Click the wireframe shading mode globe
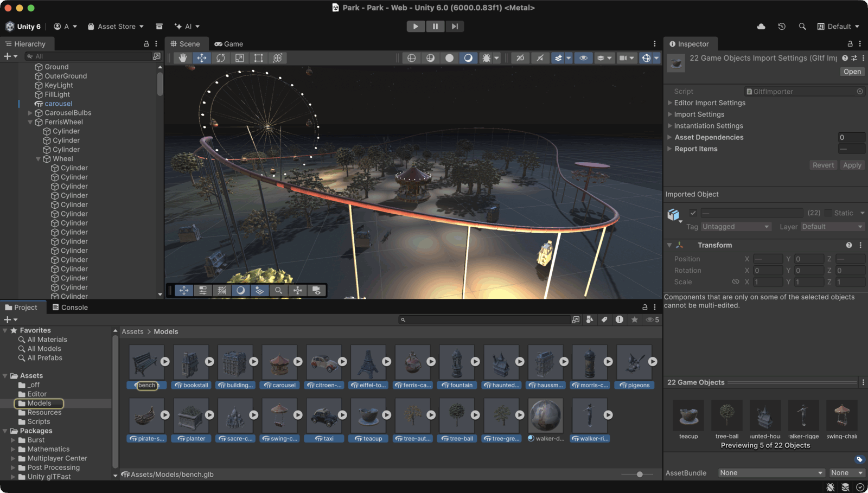 [412, 58]
